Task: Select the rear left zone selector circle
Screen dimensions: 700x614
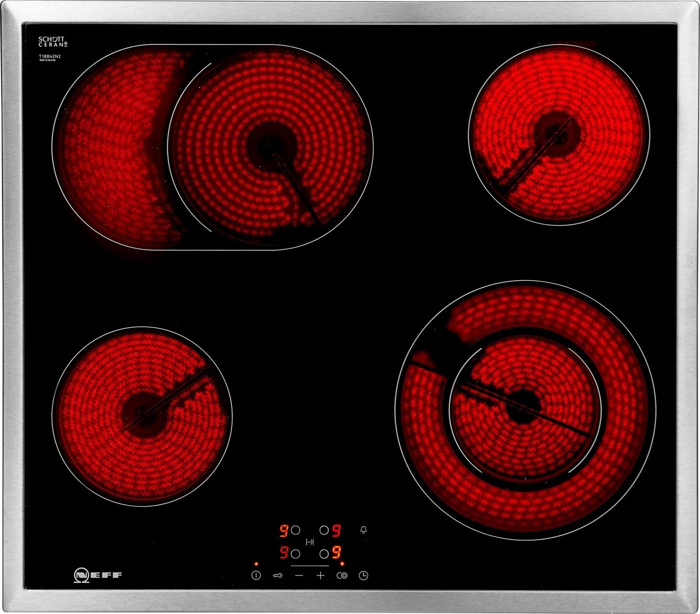Action: click(295, 530)
